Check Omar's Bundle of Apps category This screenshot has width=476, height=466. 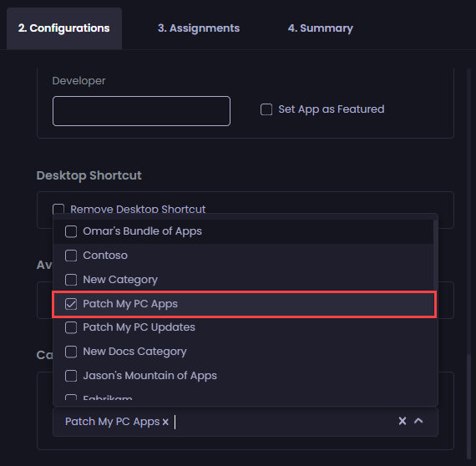pos(71,231)
